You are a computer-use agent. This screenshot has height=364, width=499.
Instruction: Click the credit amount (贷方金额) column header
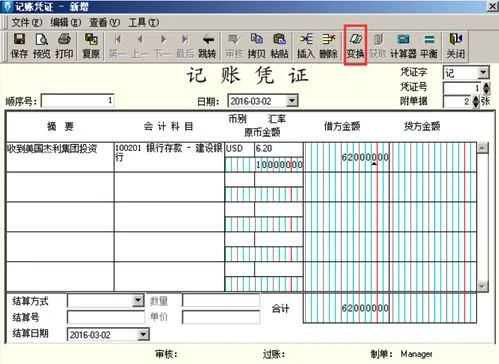422,126
